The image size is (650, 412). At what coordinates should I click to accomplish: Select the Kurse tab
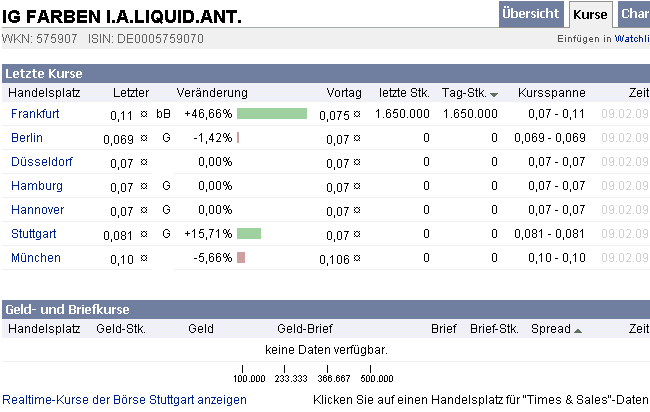point(590,14)
